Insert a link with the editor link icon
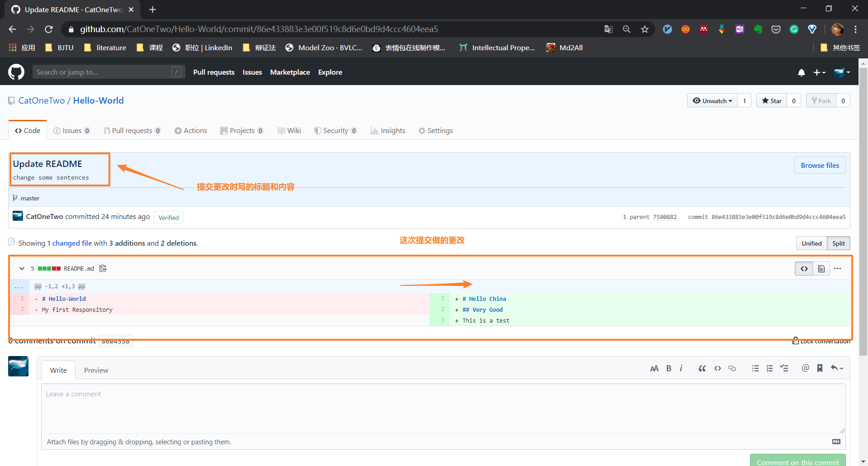 732,368
